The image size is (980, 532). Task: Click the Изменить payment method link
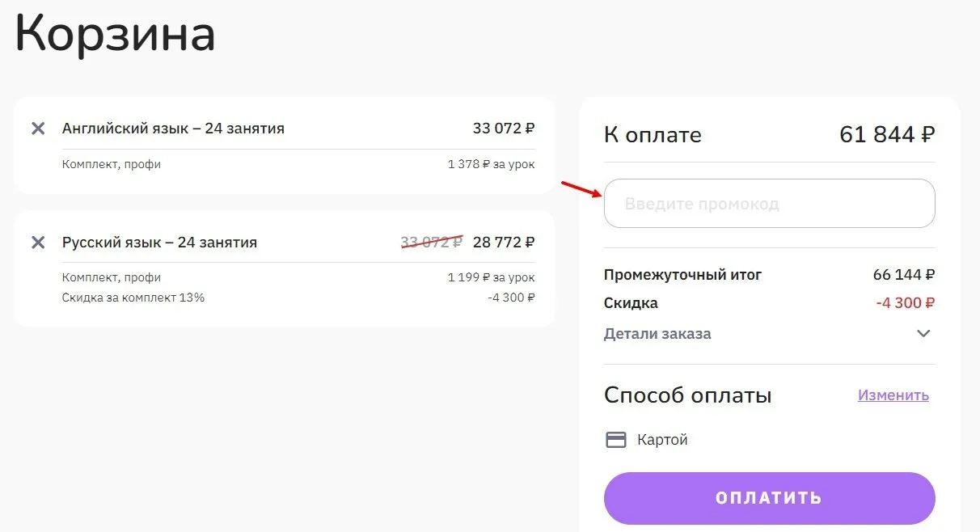[x=893, y=395]
